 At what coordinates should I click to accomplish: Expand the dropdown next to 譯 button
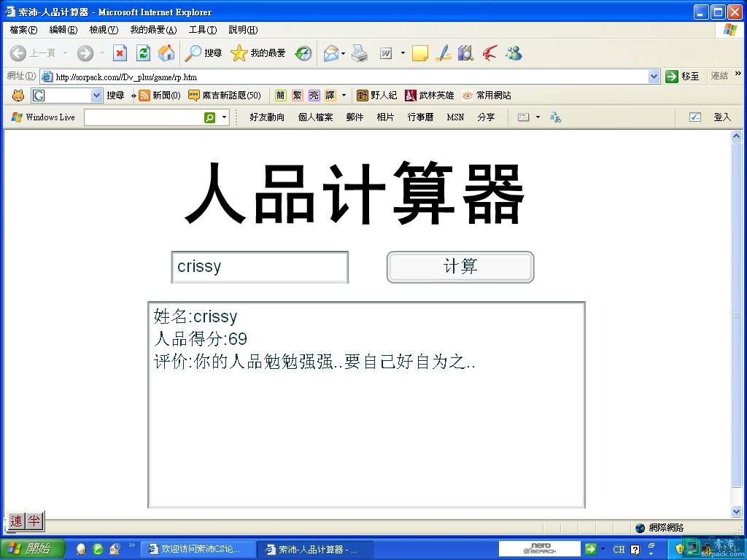click(x=344, y=96)
